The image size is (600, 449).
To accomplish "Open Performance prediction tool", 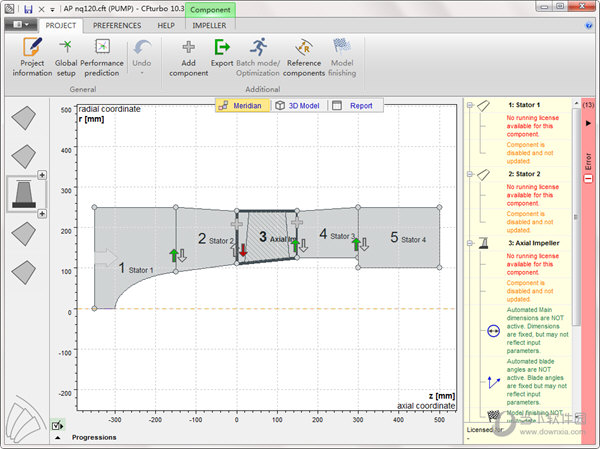I will pyautogui.click(x=102, y=57).
